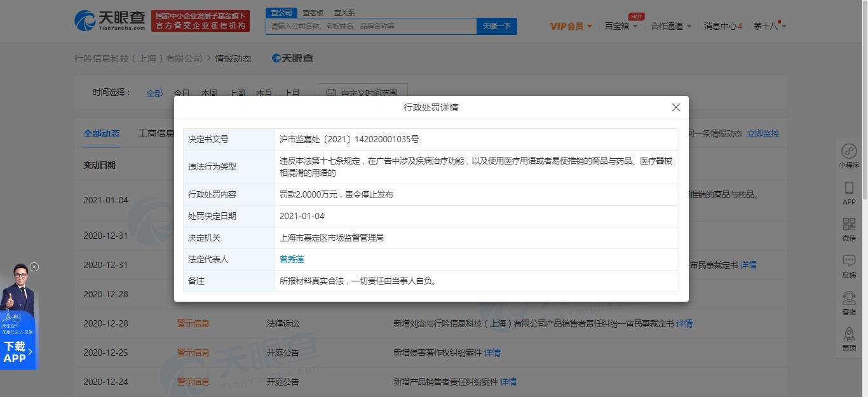The width and height of the screenshot is (868, 397).
Task: Open the 小程序 icon in right sidebar
Action: click(849, 156)
